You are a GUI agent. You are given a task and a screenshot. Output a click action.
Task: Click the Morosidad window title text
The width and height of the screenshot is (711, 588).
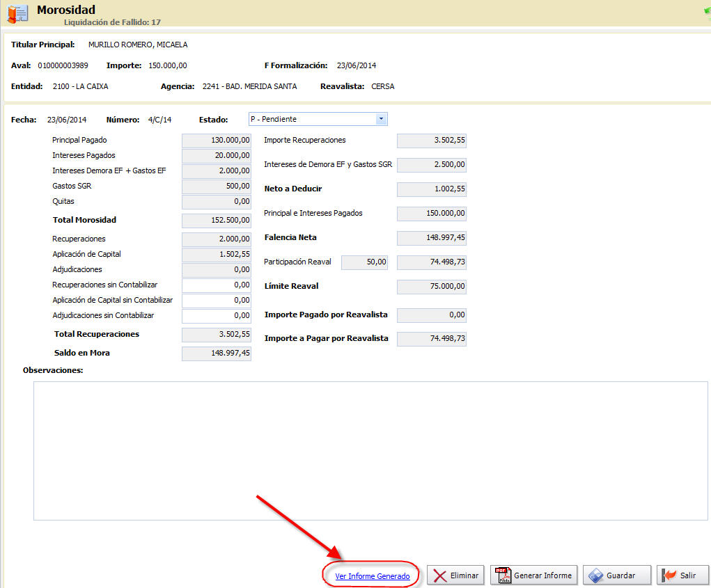click(x=66, y=10)
